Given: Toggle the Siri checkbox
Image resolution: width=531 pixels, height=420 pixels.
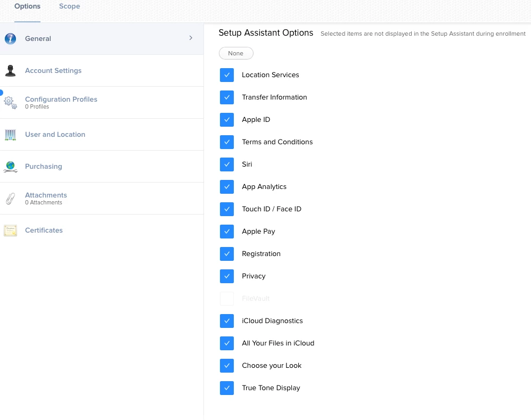Looking at the screenshot, I should click(x=227, y=164).
